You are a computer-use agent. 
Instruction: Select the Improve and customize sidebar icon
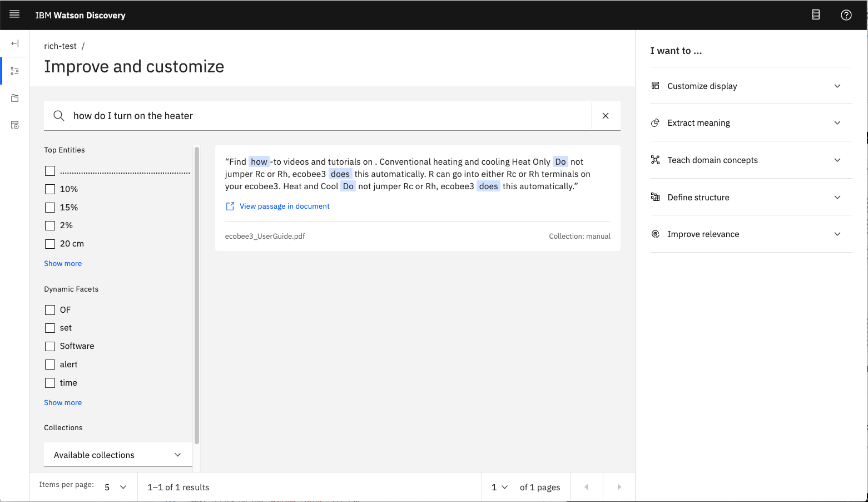(x=15, y=71)
